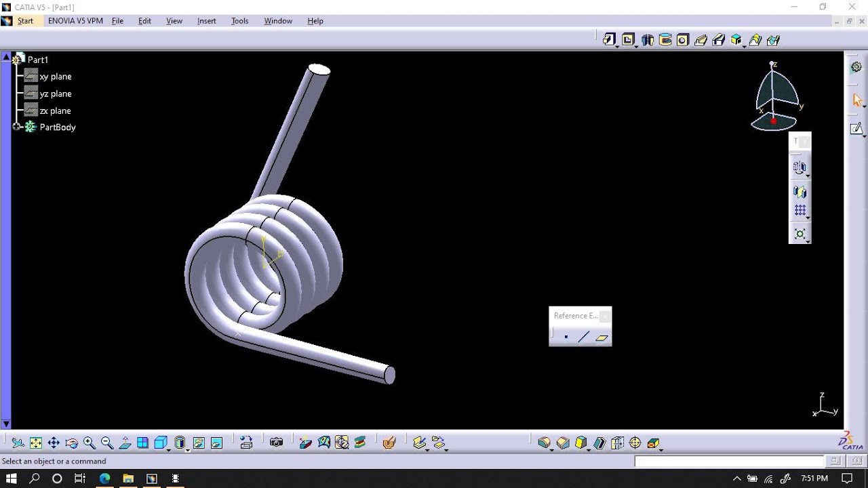Expand the PartBody tree node

click(x=17, y=127)
